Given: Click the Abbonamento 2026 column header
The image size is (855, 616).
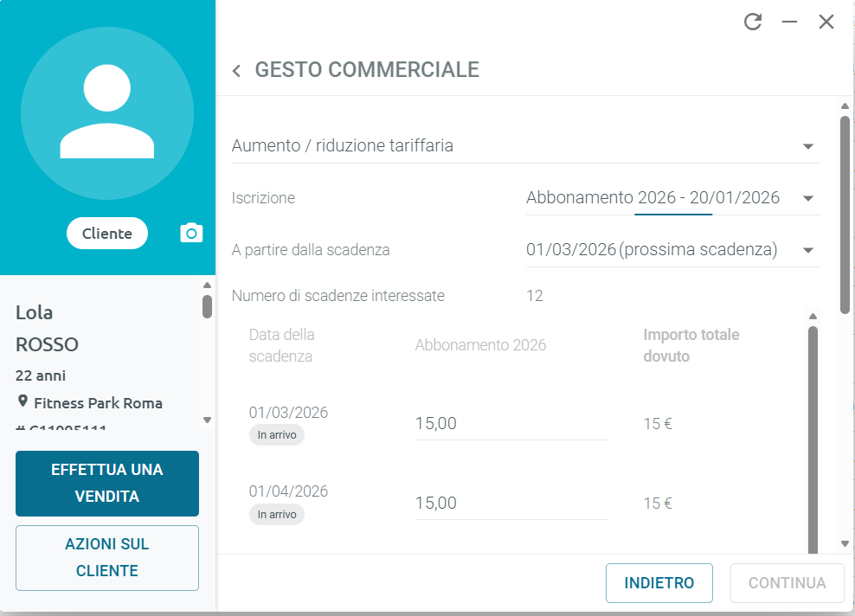Looking at the screenshot, I should (480, 345).
